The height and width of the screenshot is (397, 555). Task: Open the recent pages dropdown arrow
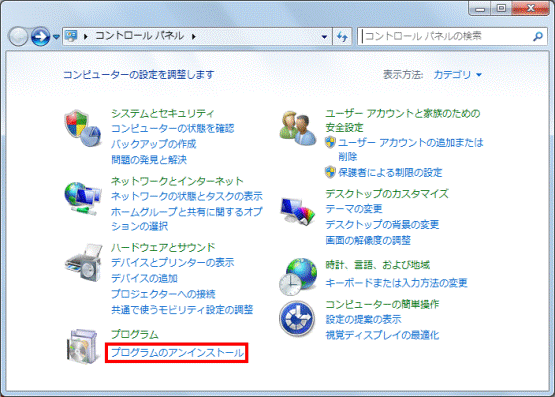pyautogui.click(x=56, y=36)
